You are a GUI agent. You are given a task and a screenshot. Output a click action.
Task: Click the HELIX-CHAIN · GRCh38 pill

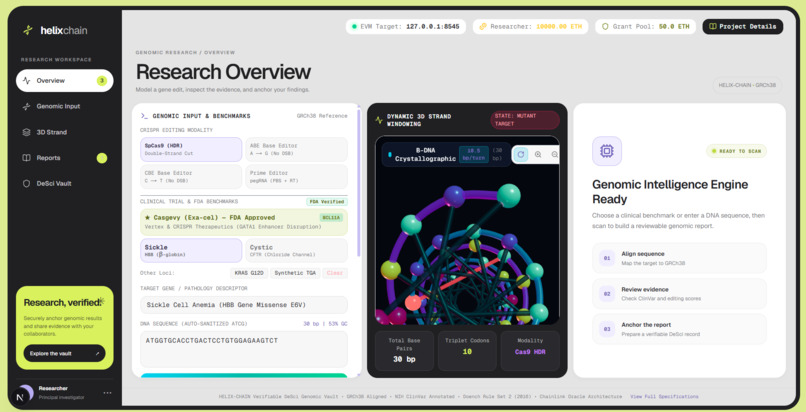pyautogui.click(x=747, y=85)
